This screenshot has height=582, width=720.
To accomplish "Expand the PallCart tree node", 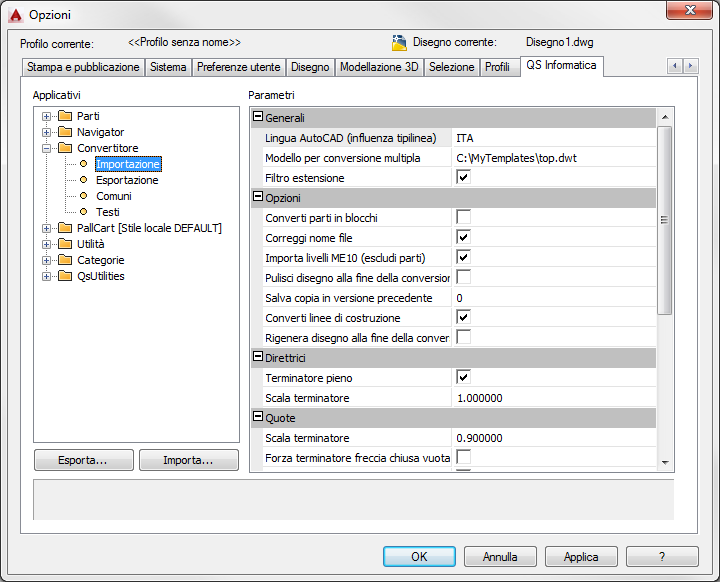I will [x=46, y=228].
